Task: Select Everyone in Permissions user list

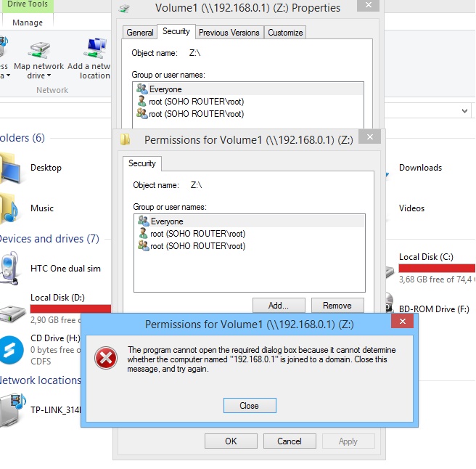Action: [x=250, y=221]
